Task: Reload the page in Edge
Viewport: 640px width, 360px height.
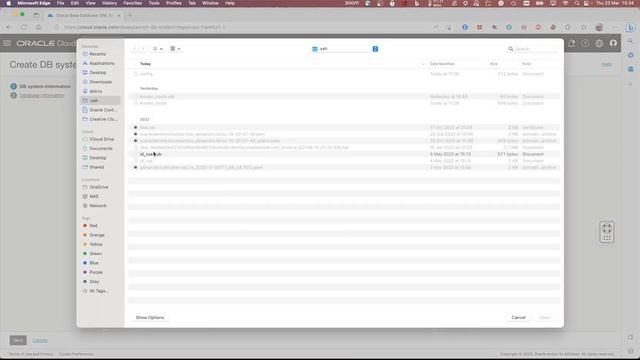Action: [x=24, y=27]
